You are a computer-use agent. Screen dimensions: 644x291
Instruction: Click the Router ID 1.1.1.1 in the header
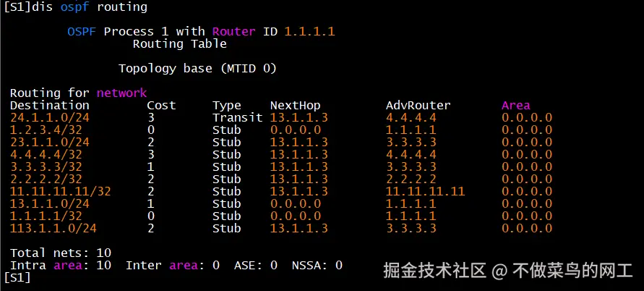coord(309,32)
